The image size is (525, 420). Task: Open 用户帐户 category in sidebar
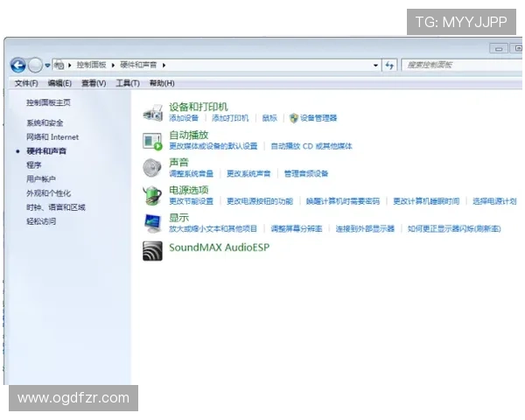point(41,179)
